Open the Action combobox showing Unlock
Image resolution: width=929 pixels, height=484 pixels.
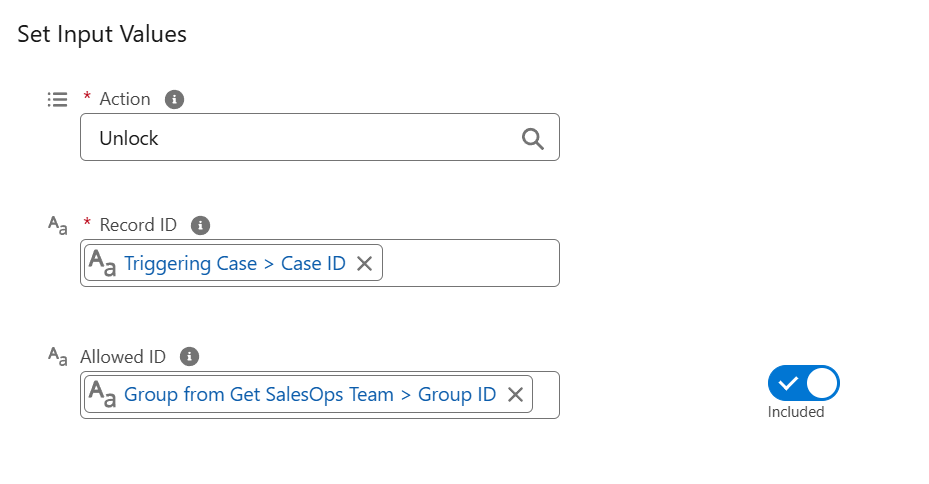click(320, 137)
